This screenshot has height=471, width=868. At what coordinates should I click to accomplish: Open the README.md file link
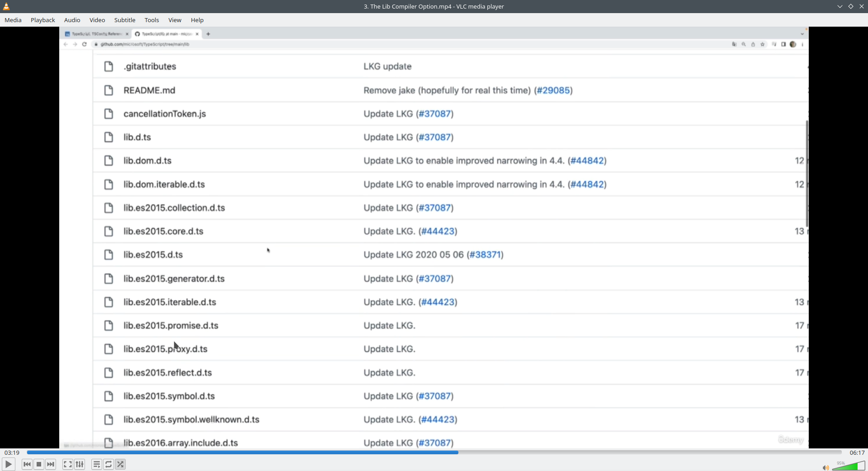[x=150, y=90]
